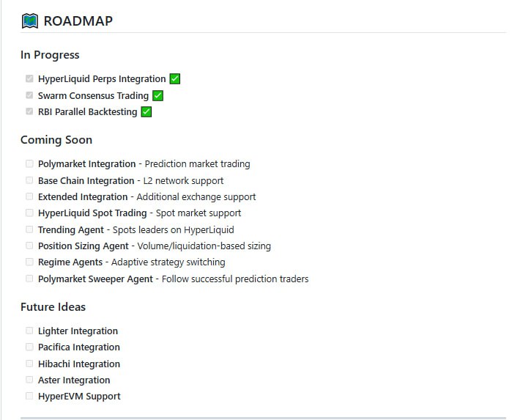
Task: Tick the Regime Agents checkbox
Action: (29, 262)
